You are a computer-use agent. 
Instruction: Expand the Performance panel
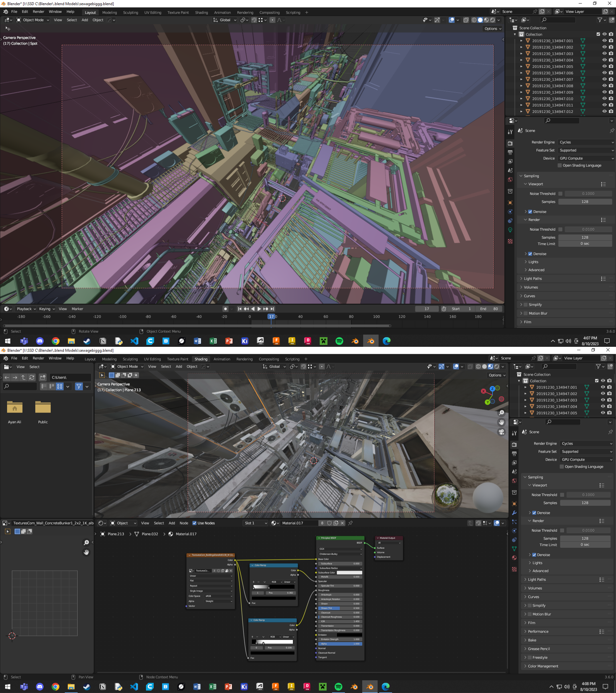pos(538,631)
